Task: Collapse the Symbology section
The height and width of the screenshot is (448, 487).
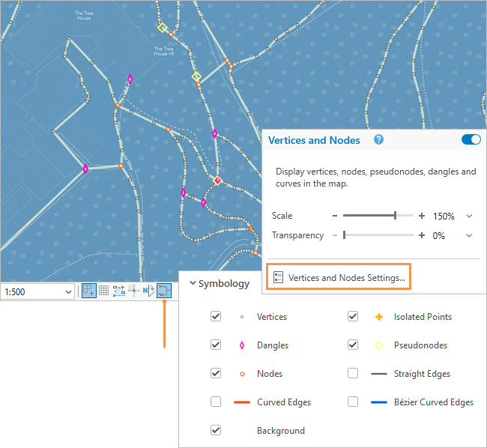Action: 193,283
